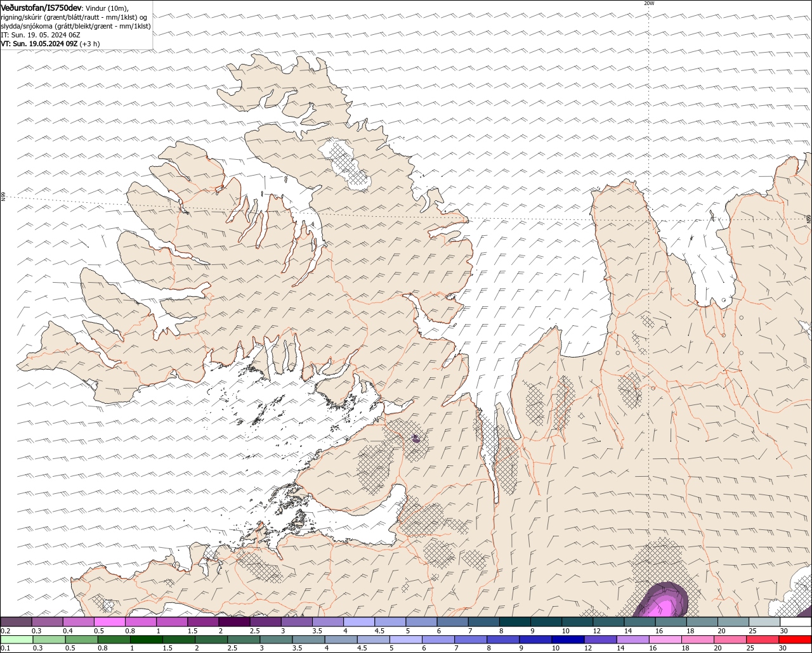Screen dimensions: 812x653
Task: Click upper scale dusky purple swatch at 0.2
Action: (16, 622)
